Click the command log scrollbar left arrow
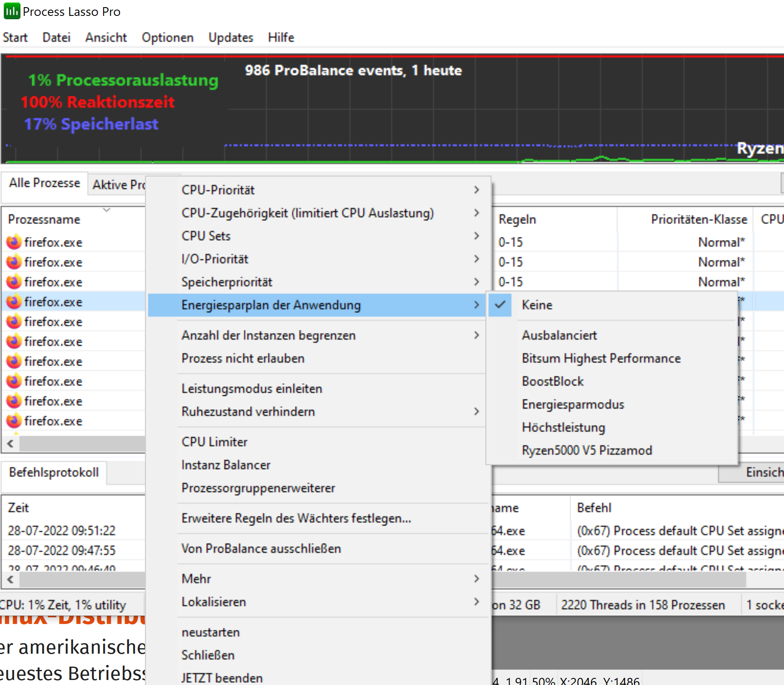784x685 pixels. [x=11, y=579]
